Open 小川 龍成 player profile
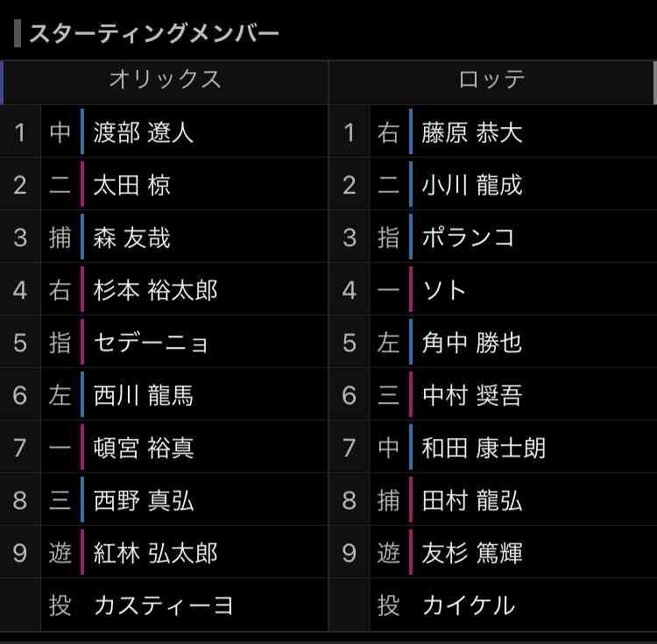Viewport: 657px width, 644px height. (472, 185)
